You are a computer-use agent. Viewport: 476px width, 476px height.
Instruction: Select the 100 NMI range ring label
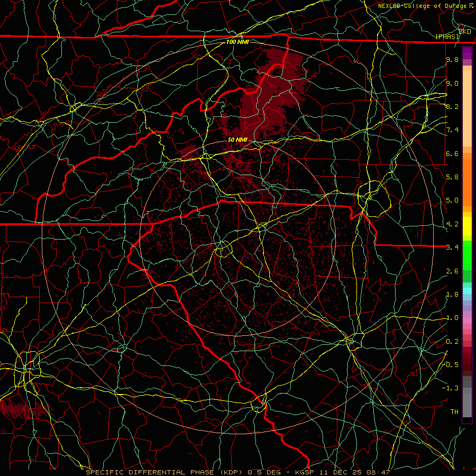point(237,42)
